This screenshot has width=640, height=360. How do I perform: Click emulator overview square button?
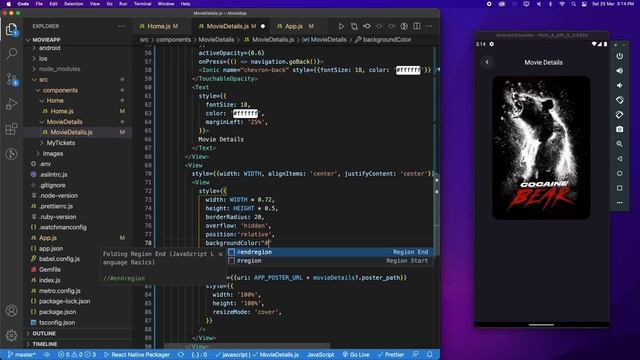[620, 188]
